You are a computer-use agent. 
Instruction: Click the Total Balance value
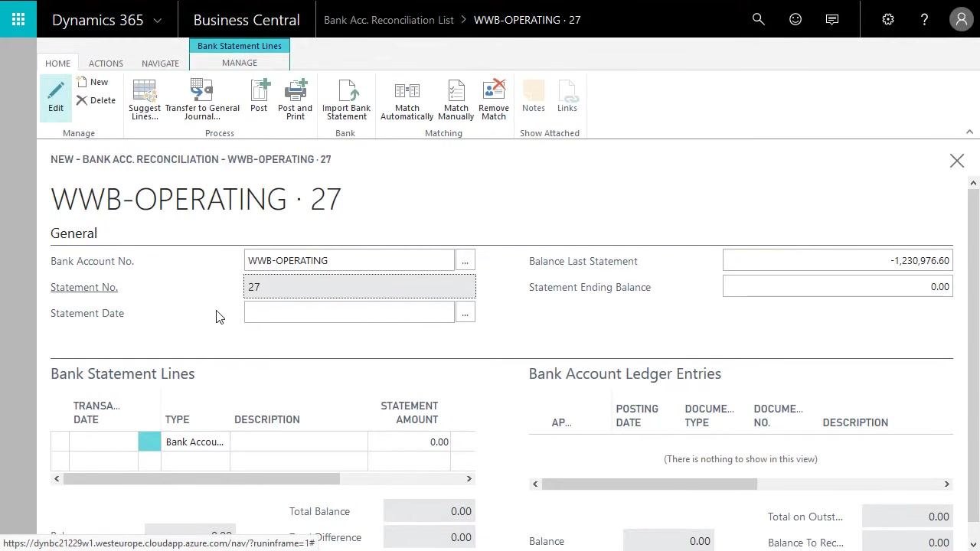(429, 511)
